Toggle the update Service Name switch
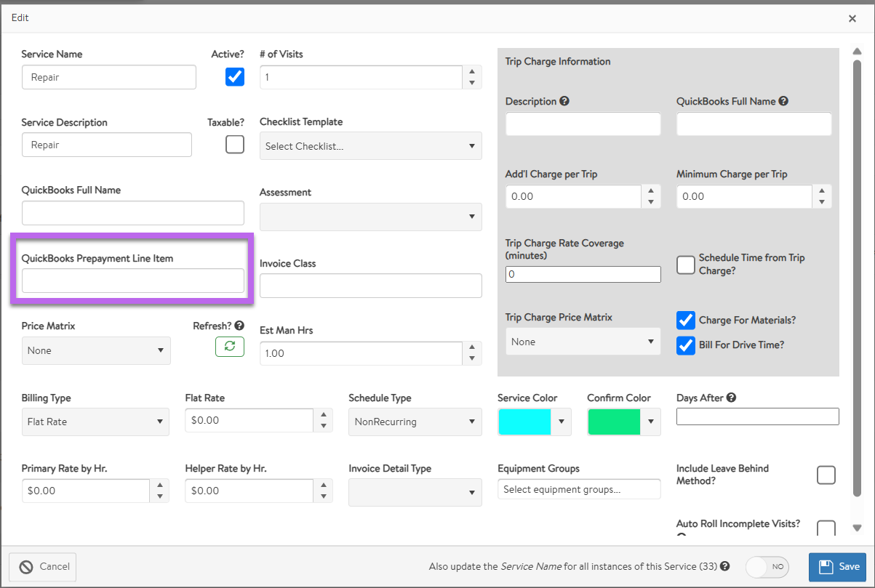Viewport: 875px width, 588px height. coord(767,567)
